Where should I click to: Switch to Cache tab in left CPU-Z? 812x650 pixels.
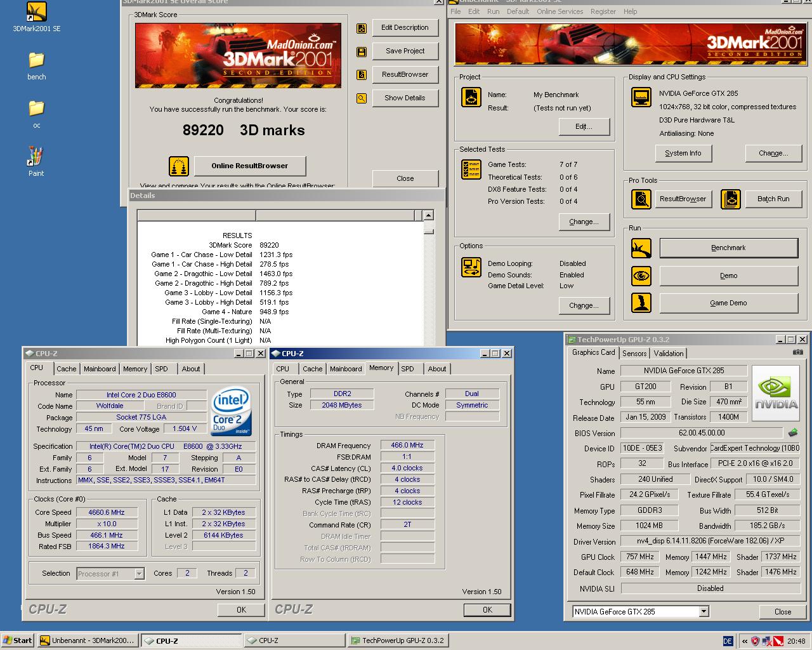[66, 369]
